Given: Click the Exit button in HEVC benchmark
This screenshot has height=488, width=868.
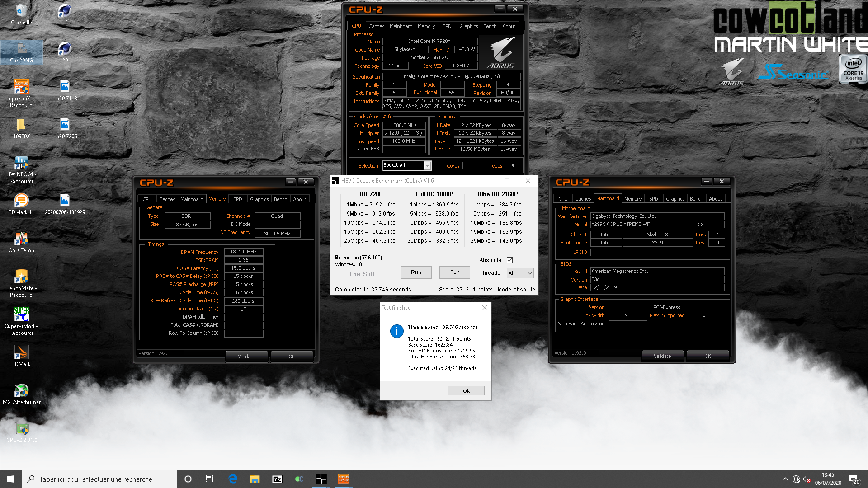Looking at the screenshot, I should click(x=454, y=272).
